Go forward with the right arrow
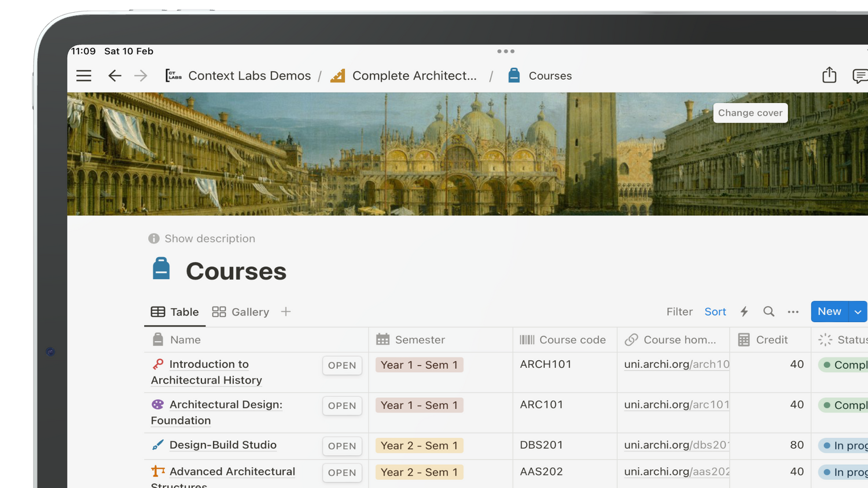The width and height of the screenshot is (868, 488). coord(141,76)
